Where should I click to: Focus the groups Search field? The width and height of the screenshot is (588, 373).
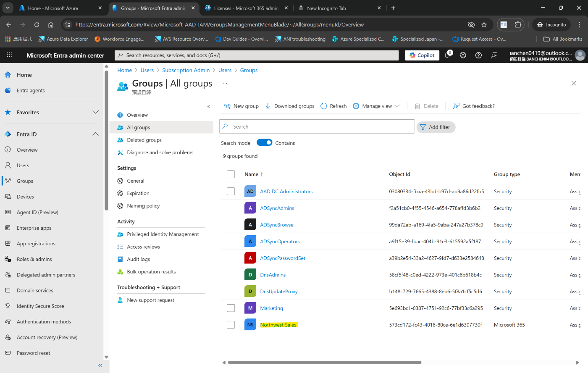tap(317, 126)
